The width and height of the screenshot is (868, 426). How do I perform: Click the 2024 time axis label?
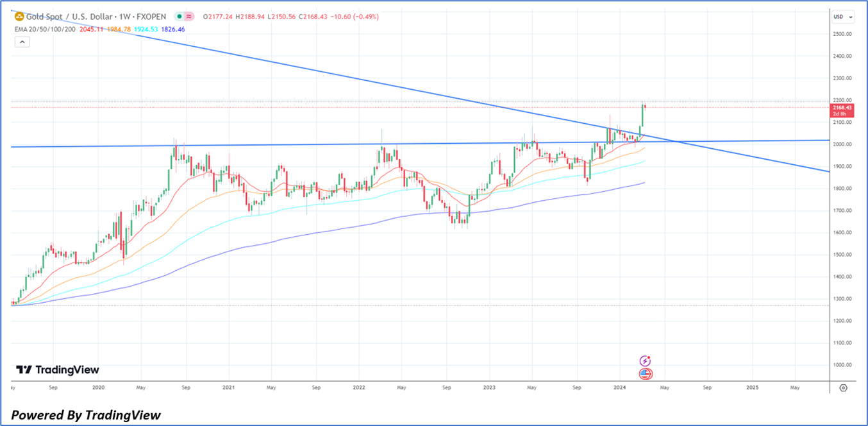point(620,388)
